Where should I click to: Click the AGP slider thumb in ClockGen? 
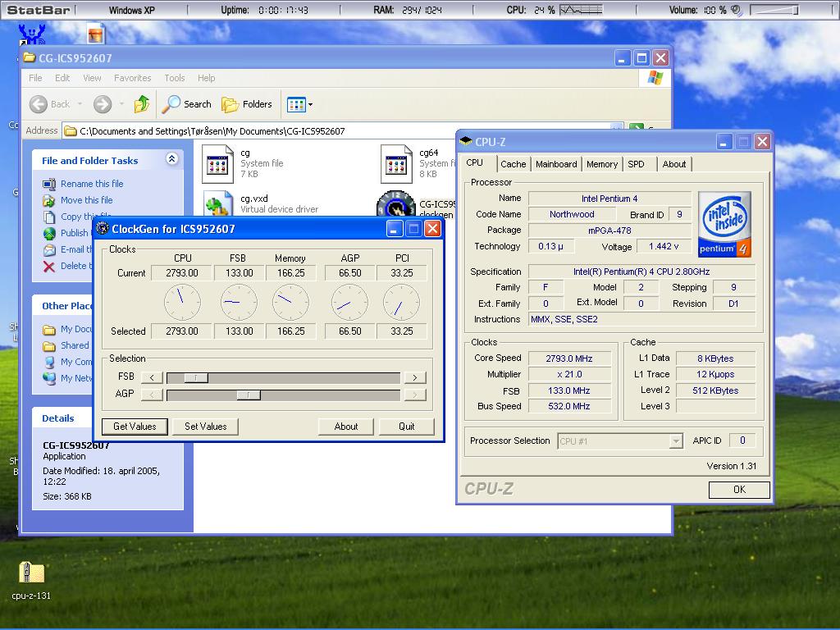click(x=249, y=395)
